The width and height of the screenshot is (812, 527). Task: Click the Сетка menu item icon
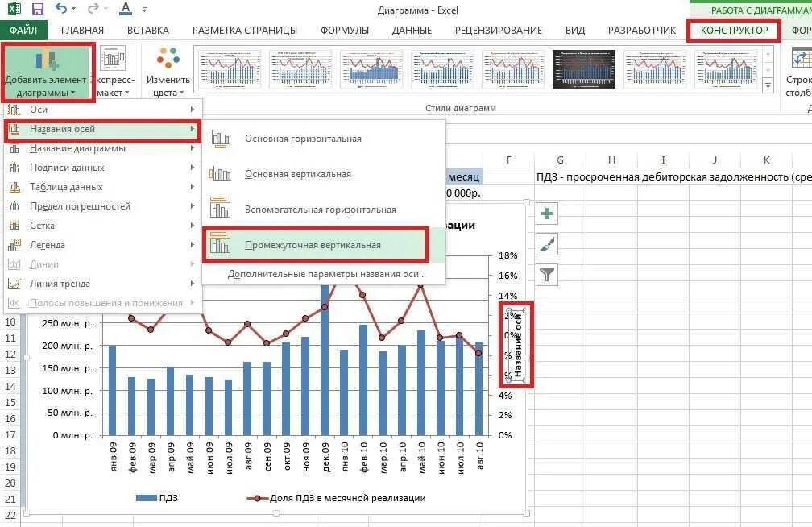tap(14, 226)
